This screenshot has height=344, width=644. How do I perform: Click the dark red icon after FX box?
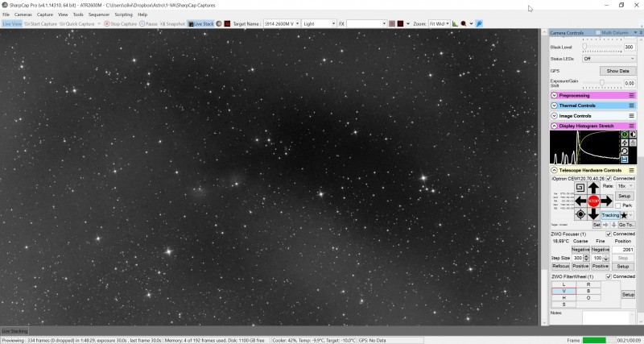click(400, 24)
